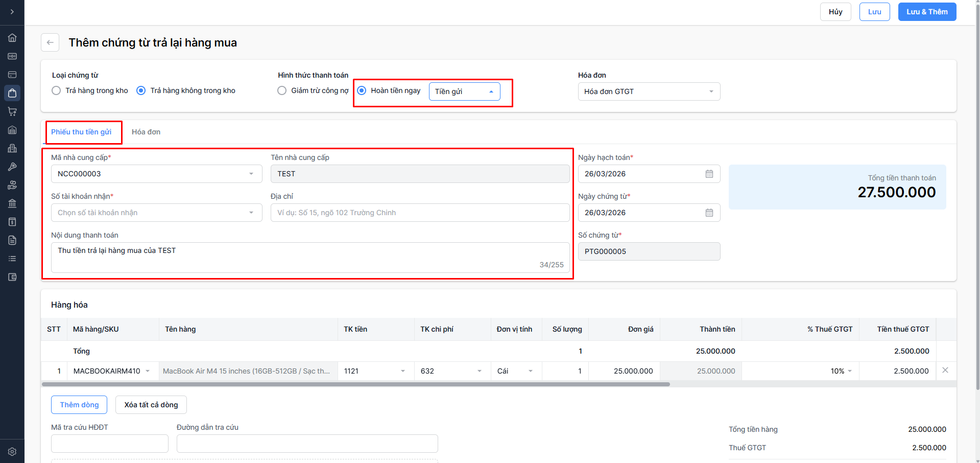The image size is (980, 463).
Task: Click the back arrow beside page title
Action: point(50,42)
